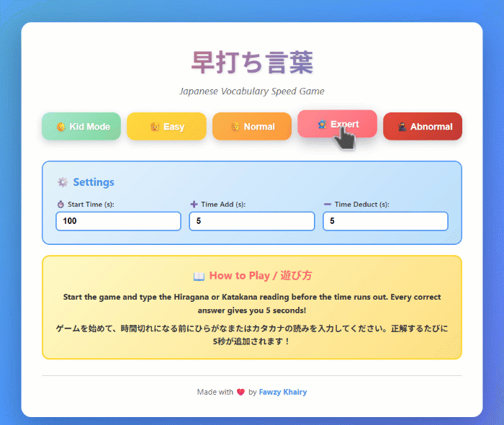Click the Made with footer text
Viewport: 504px width, 425px height.
(215, 392)
